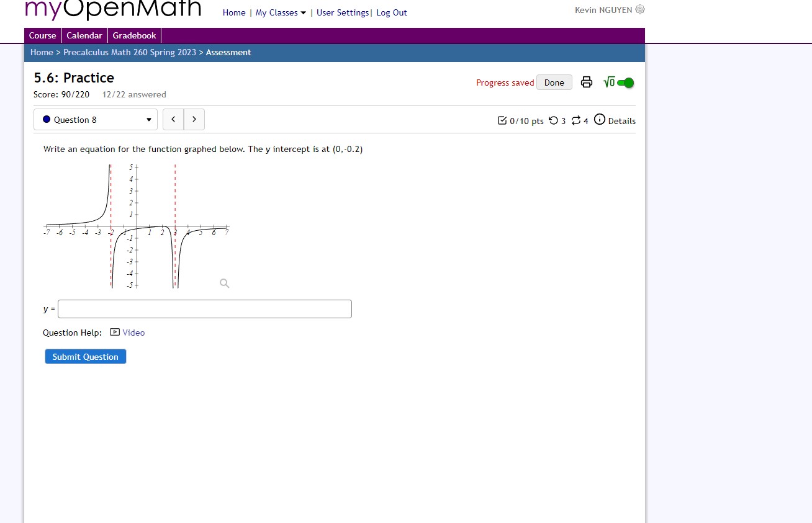Click inside the y = answer field
The image size is (812, 523).
click(204, 308)
